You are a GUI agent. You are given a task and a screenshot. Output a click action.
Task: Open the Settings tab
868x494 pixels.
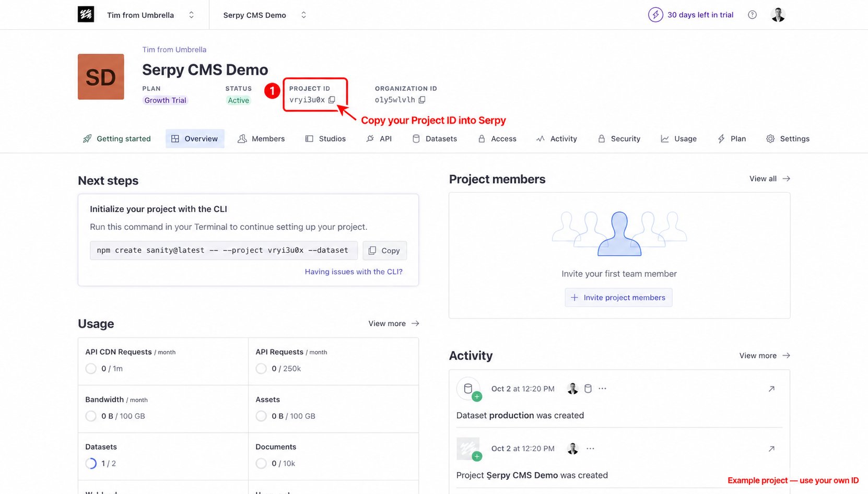coord(788,138)
